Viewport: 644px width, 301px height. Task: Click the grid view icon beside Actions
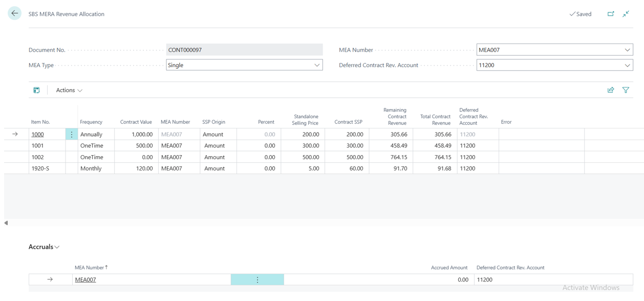tap(36, 90)
